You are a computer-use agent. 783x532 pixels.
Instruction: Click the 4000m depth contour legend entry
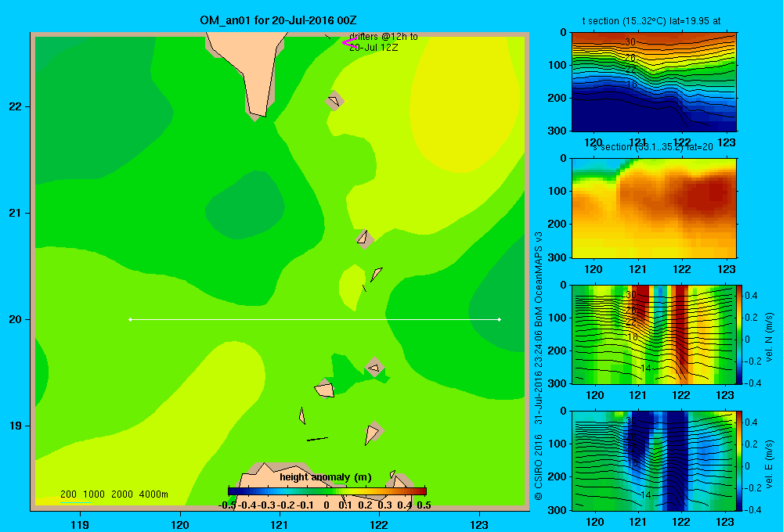point(153,494)
